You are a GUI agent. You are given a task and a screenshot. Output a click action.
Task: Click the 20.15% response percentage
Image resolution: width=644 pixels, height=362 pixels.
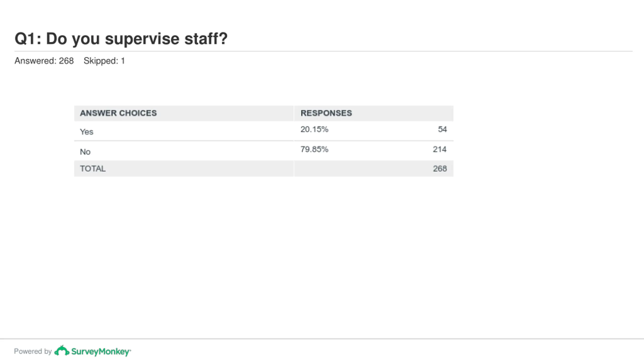point(314,129)
